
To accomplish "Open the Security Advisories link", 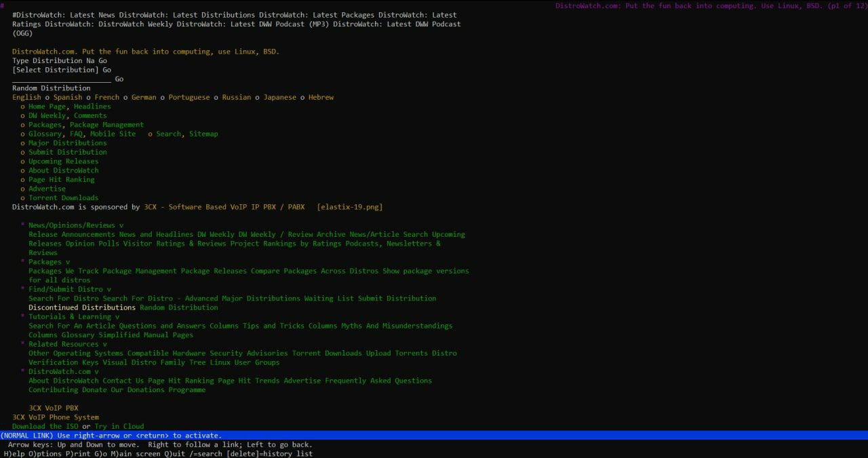I will 249,354.
